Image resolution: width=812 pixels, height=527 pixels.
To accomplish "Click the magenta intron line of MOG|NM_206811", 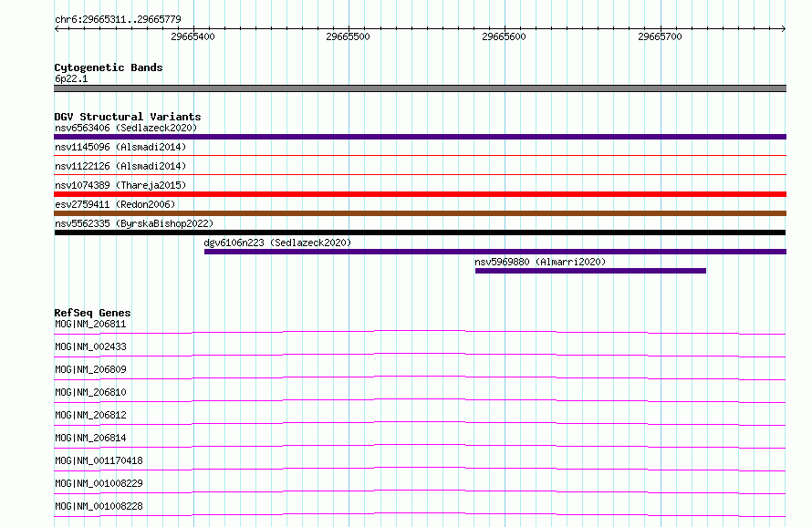I will 420,331.
